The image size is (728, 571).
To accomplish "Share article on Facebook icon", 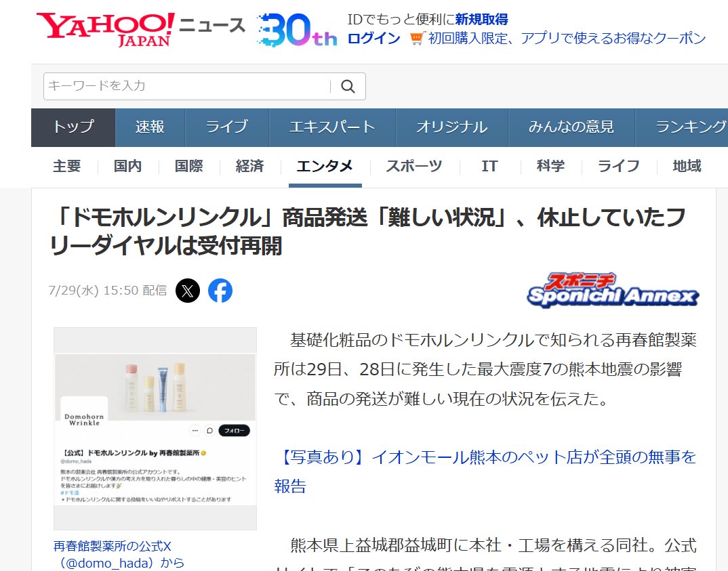I will click(x=220, y=291).
